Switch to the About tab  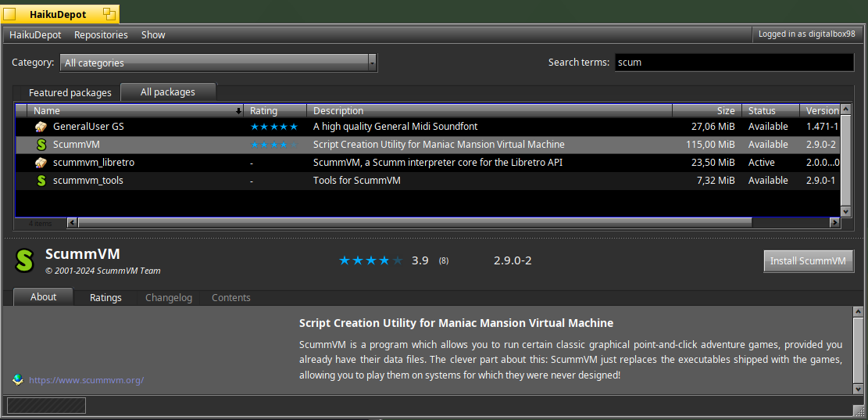click(x=43, y=297)
